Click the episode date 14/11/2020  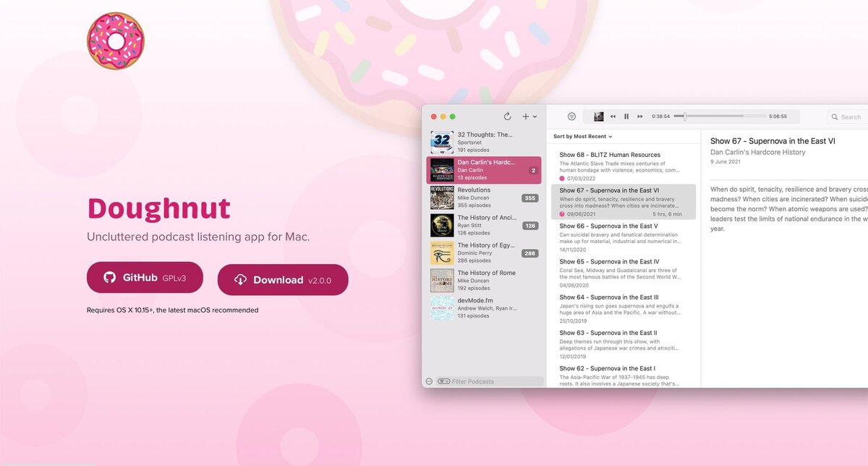tap(574, 249)
